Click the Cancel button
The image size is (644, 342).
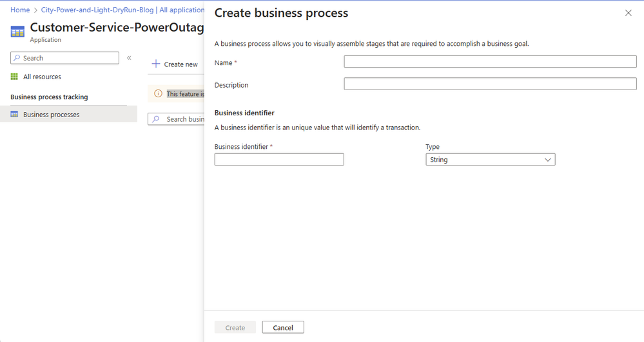pyautogui.click(x=283, y=327)
